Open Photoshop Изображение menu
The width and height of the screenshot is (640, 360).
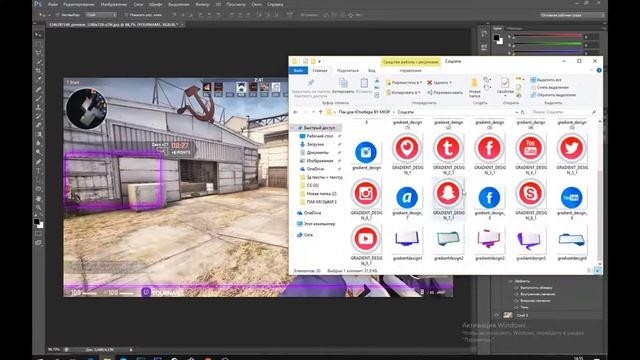pos(113,4)
